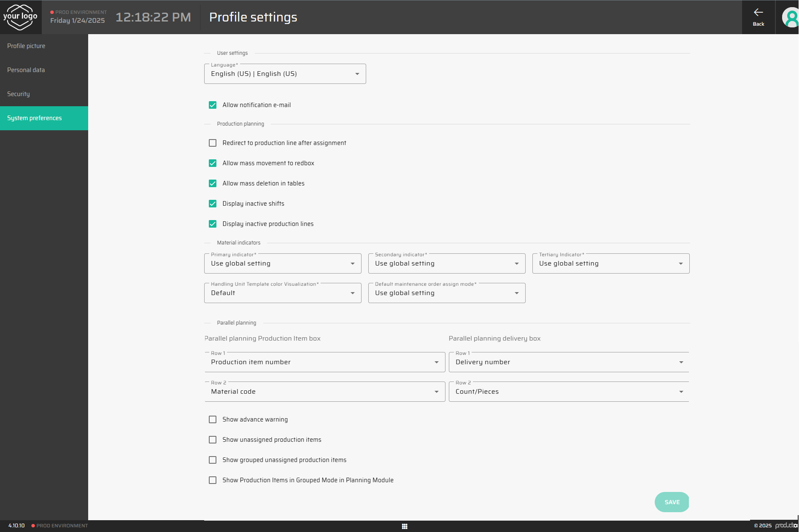This screenshot has height=532, width=799.
Task: Open the Security settings section
Action: (x=19, y=94)
